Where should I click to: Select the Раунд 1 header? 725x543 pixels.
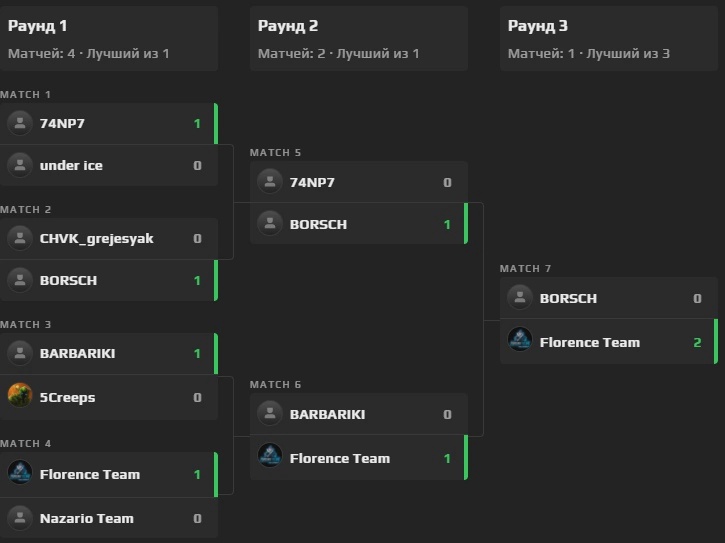38,26
